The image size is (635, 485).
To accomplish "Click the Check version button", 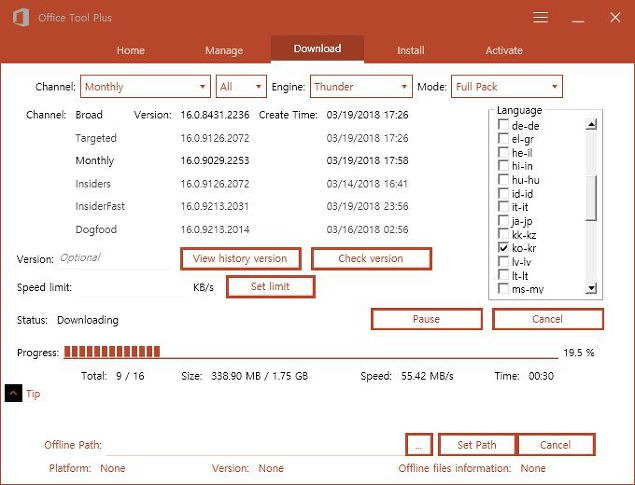I will click(371, 258).
